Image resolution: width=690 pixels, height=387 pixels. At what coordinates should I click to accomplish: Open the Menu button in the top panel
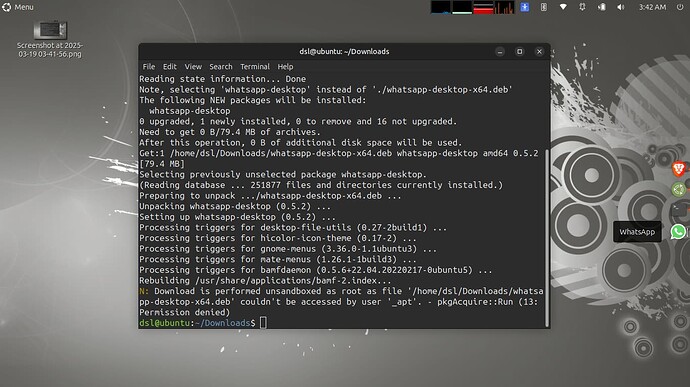coord(18,7)
